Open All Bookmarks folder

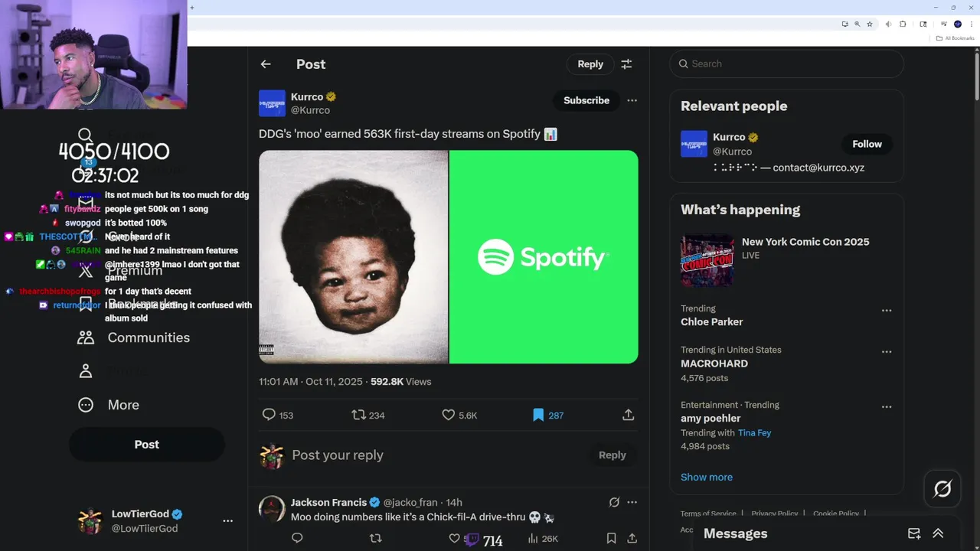point(955,38)
